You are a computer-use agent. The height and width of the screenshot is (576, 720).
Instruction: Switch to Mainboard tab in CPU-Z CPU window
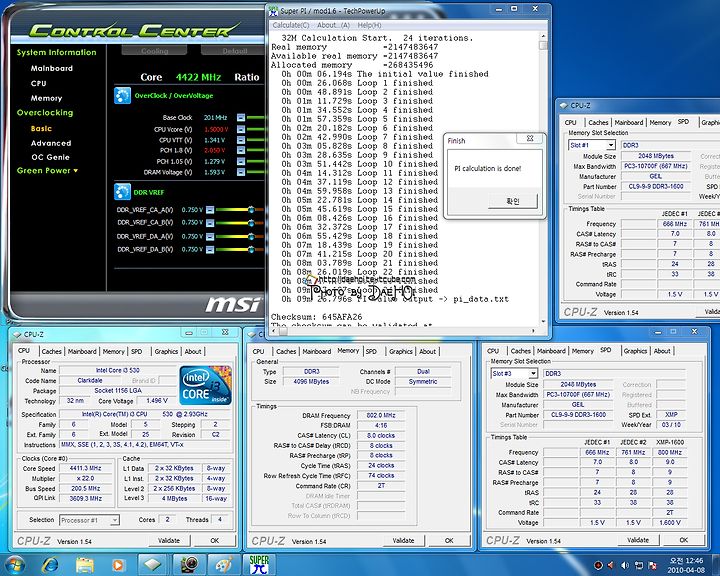point(82,351)
